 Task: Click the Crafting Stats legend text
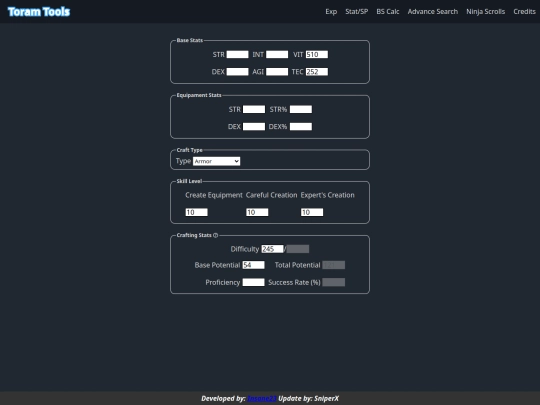point(194,235)
